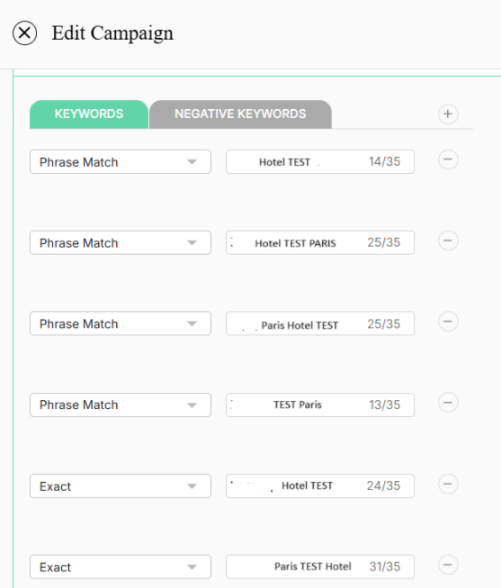The width and height of the screenshot is (501, 588).
Task: Open match type dropdown for 'Paris Hotel TEST'
Action: point(120,324)
